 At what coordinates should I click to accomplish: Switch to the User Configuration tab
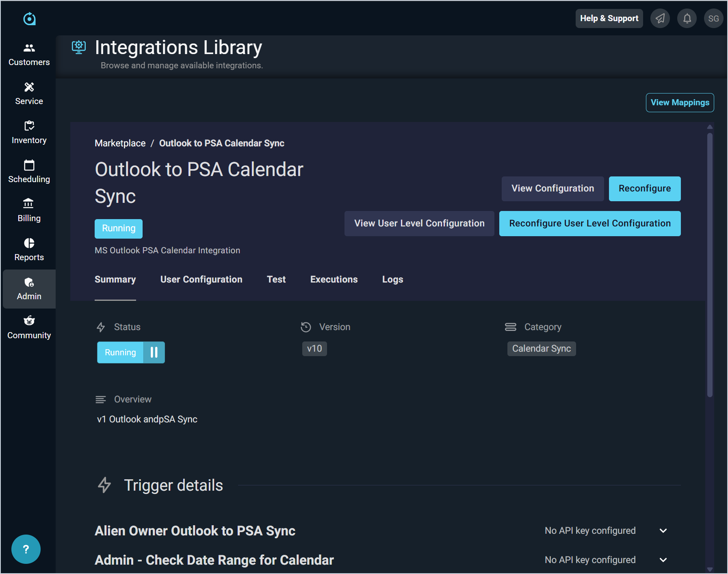pyautogui.click(x=201, y=280)
